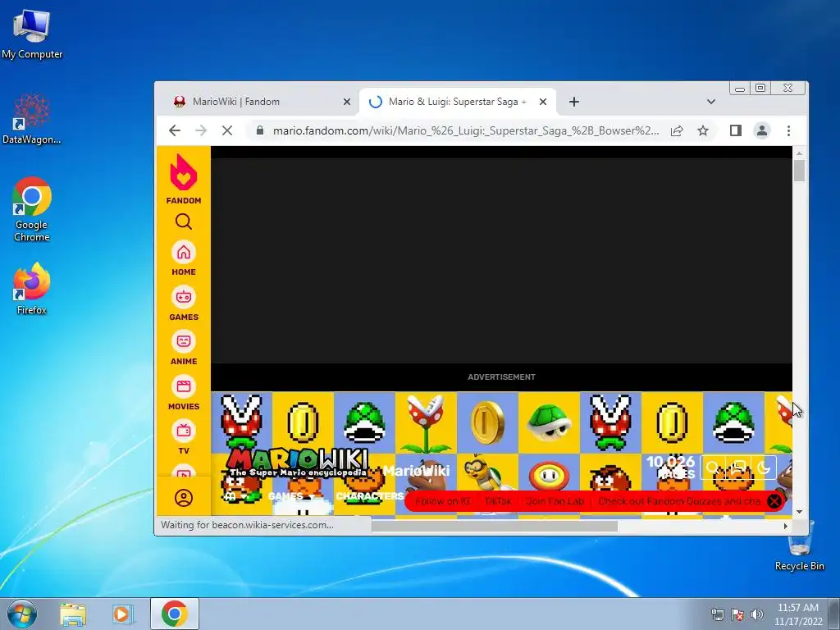
Task: Open the GAMES section in Fandom sidebar
Action: pos(184,304)
